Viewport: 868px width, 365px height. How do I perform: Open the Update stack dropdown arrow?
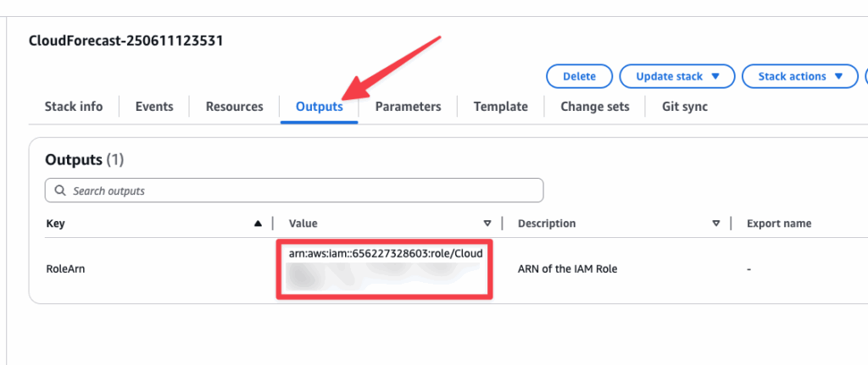(715, 76)
